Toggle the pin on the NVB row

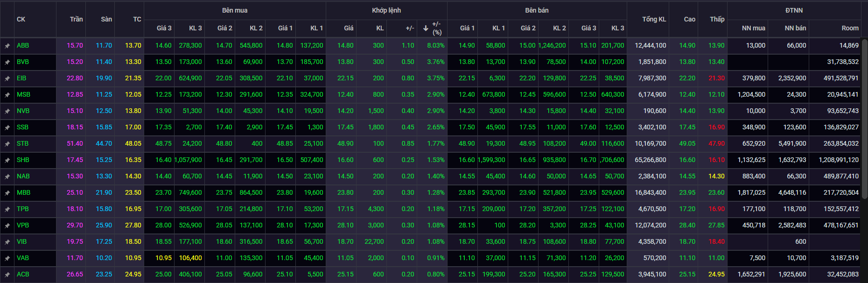pos(7,111)
